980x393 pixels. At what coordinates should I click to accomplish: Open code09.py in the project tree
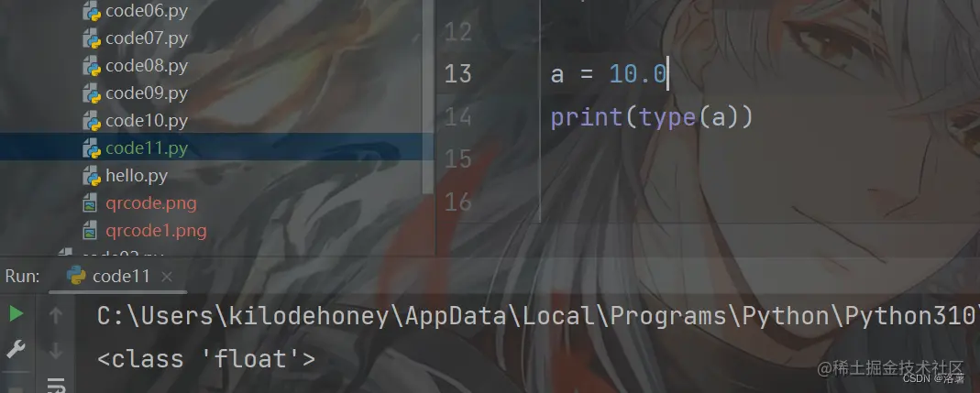coord(147,93)
